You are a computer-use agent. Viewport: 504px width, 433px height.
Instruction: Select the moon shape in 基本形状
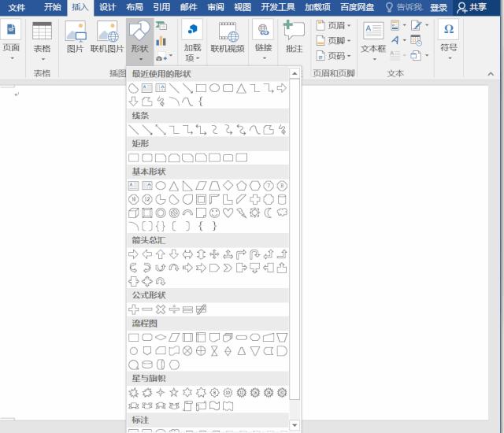point(268,213)
